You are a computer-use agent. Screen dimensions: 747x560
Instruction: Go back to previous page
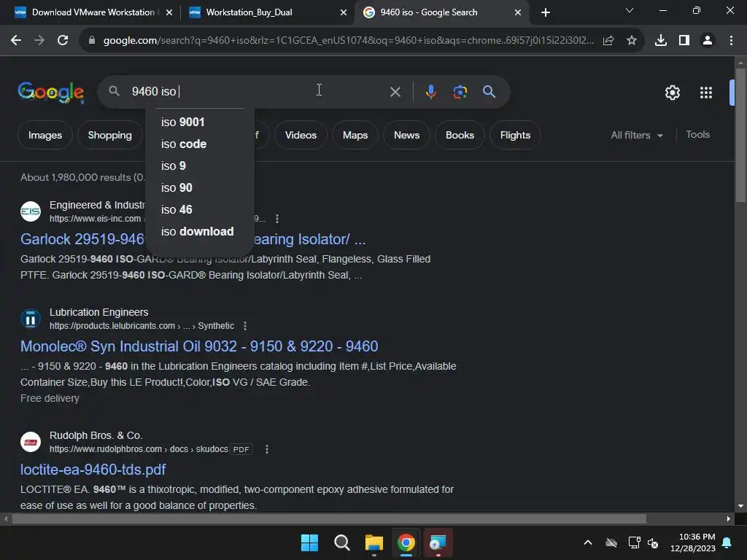click(x=16, y=41)
